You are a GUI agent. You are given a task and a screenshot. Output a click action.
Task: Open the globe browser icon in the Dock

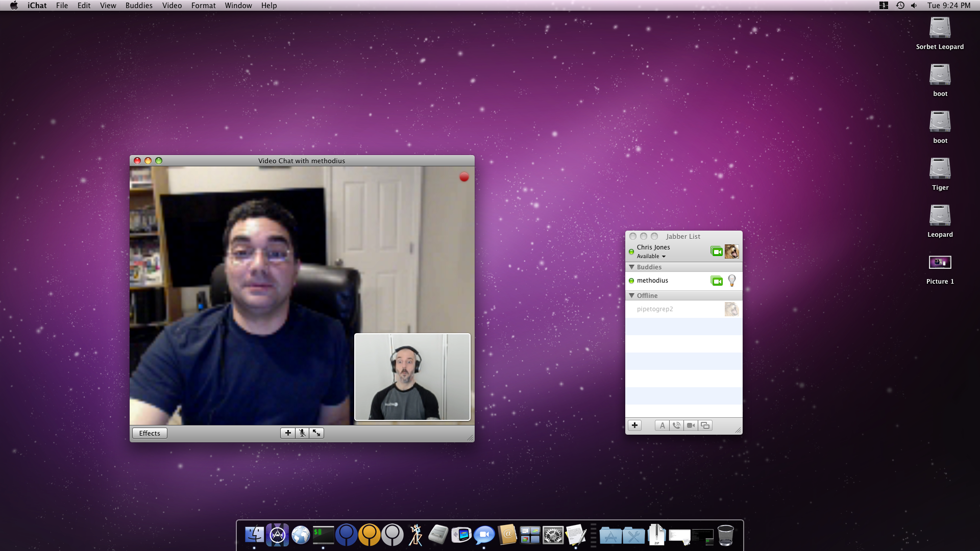[x=301, y=535]
